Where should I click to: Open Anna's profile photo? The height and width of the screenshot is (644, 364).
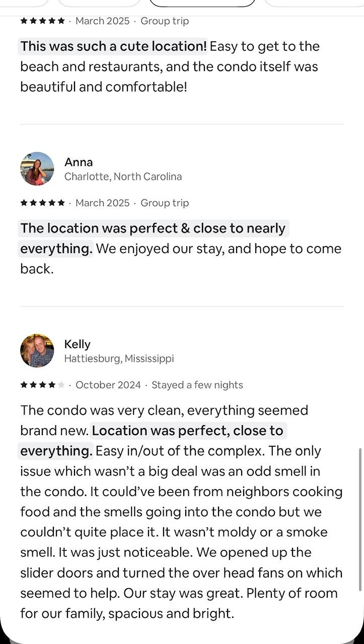pos(37,169)
